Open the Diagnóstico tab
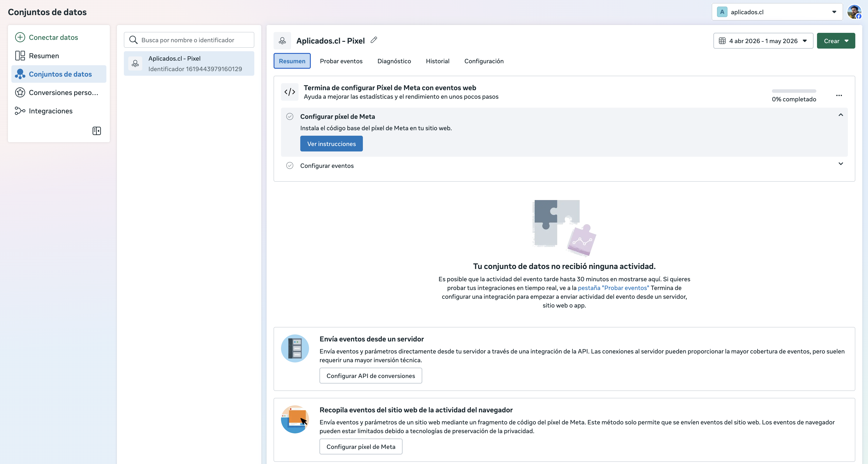Image resolution: width=868 pixels, height=464 pixels. 394,61
